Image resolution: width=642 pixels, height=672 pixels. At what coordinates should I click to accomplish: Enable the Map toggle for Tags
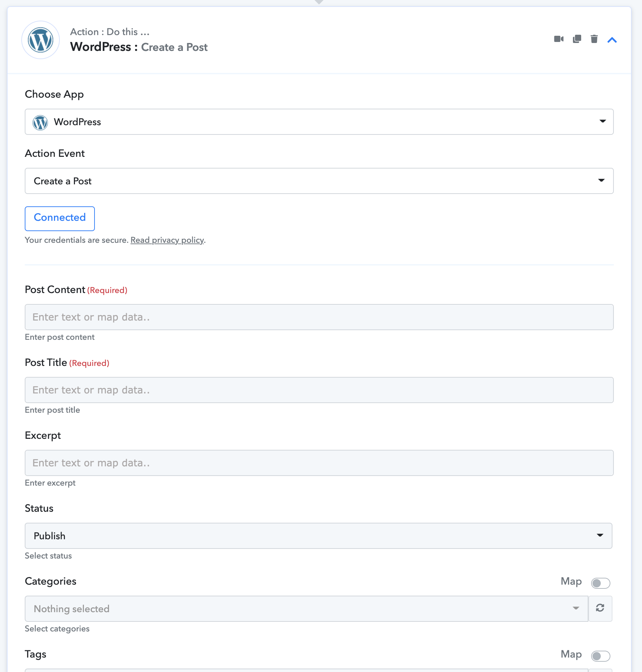coord(600,656)
